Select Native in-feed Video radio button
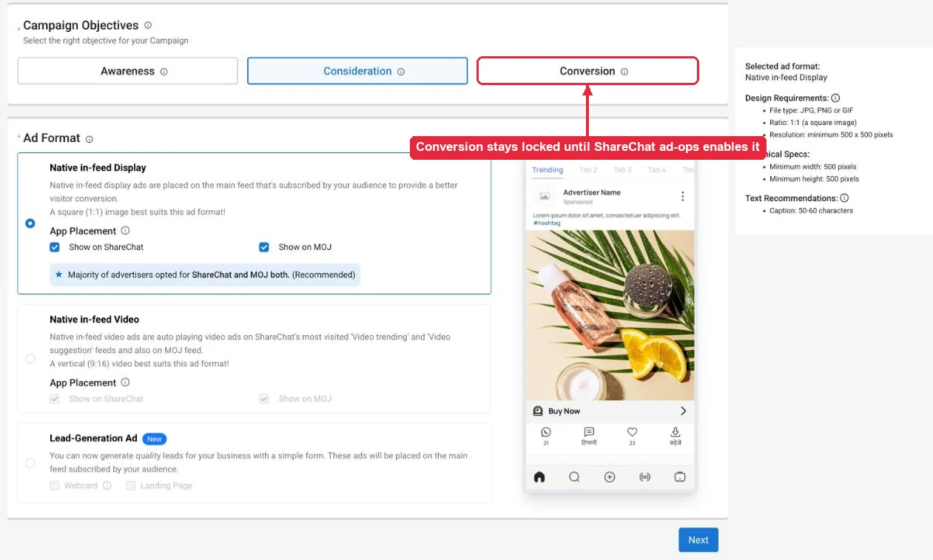Screen dimensions: 933x560 tap(30, 359)
